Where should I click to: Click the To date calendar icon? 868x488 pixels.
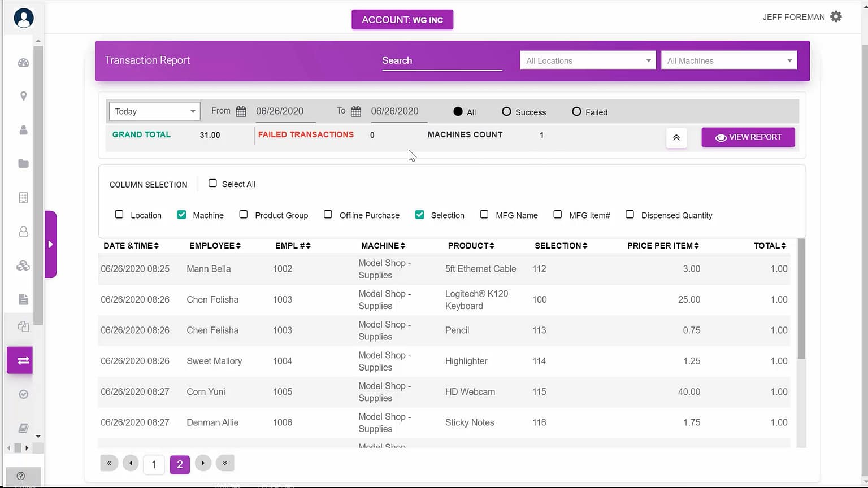[356, 111]
